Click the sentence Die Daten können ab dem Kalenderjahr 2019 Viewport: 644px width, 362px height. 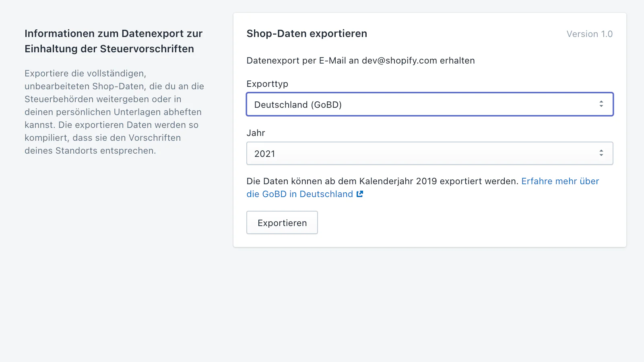click(x=382, y=181)
